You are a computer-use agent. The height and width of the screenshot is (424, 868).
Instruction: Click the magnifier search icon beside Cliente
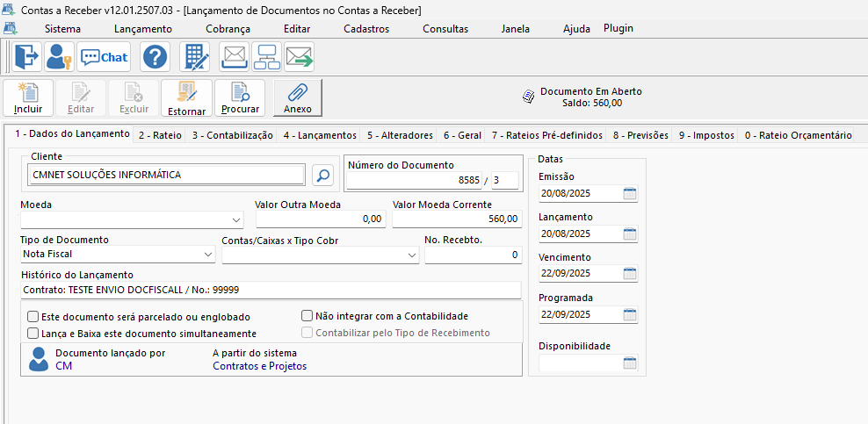(322, 176)
